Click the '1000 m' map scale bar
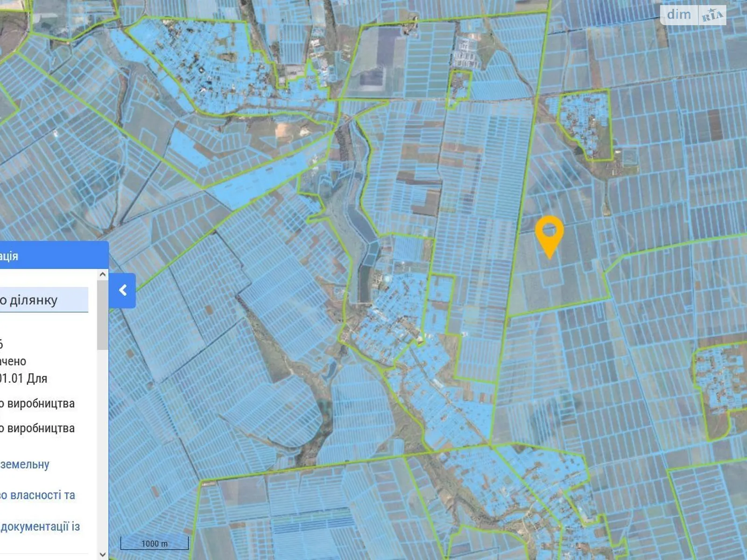Screen dimensions: 747x560 [154, 543]
